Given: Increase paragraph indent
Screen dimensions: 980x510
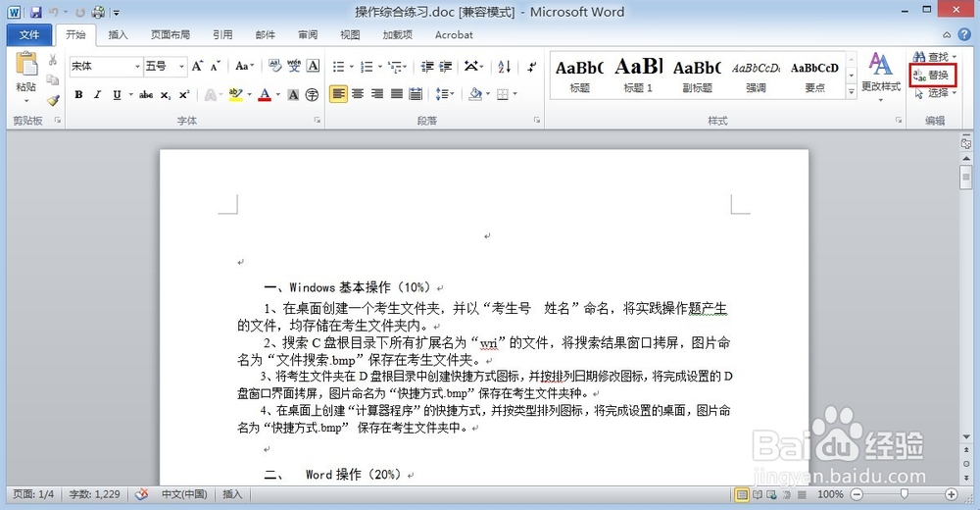Looking at the screenshot, I should tap(446, 67).
